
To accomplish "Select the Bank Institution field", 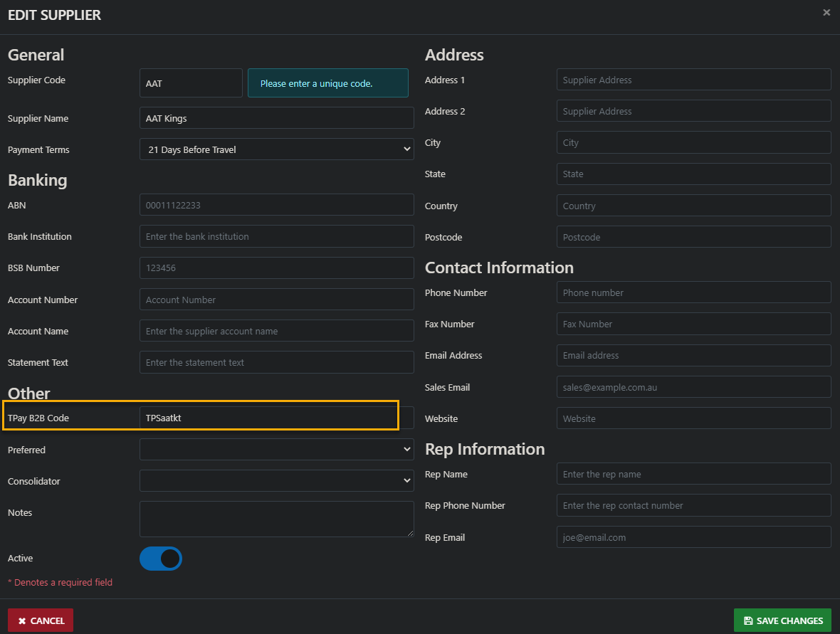I will pyautogui.click(x=276, y=236).
